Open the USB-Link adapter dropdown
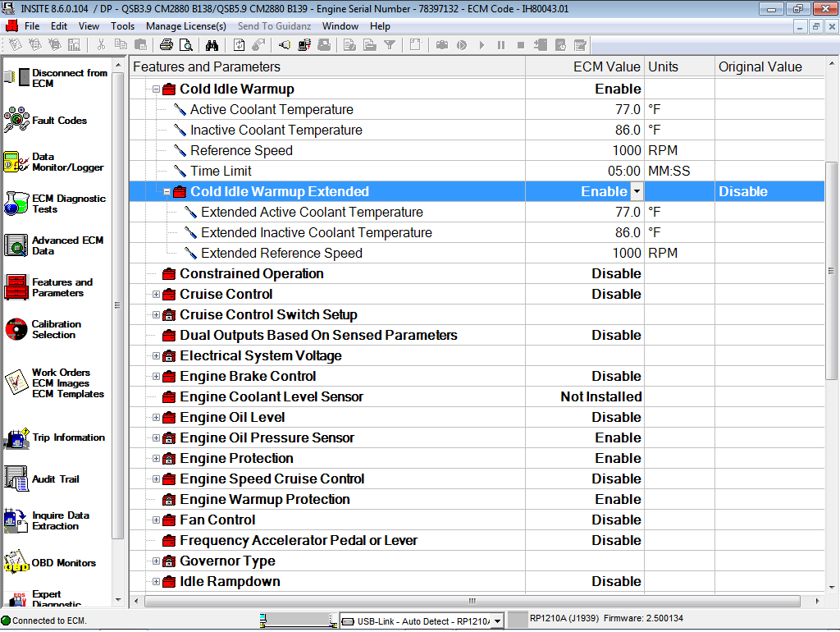The width and height of the screenshot is (840, 632). pos(498,621)
